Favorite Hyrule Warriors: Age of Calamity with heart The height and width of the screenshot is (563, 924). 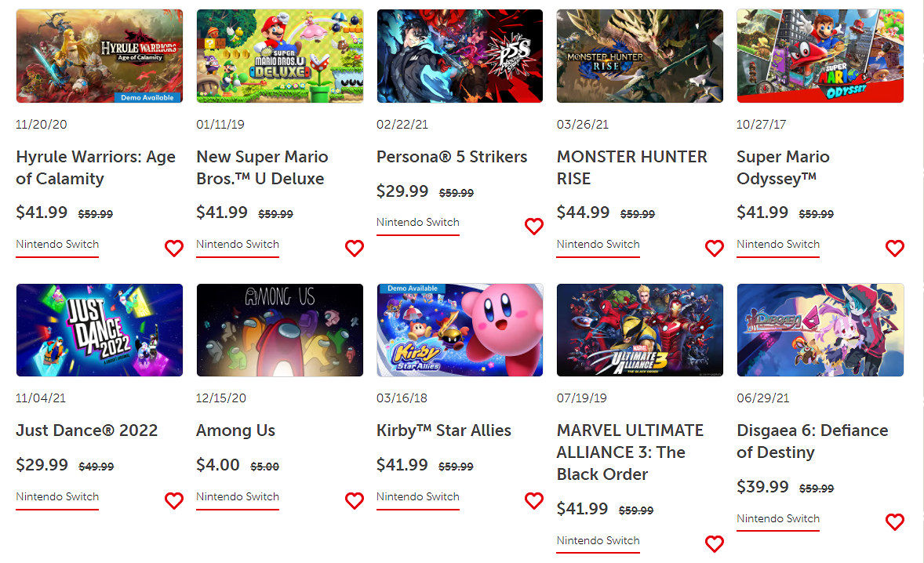click(x=173, y=249)
